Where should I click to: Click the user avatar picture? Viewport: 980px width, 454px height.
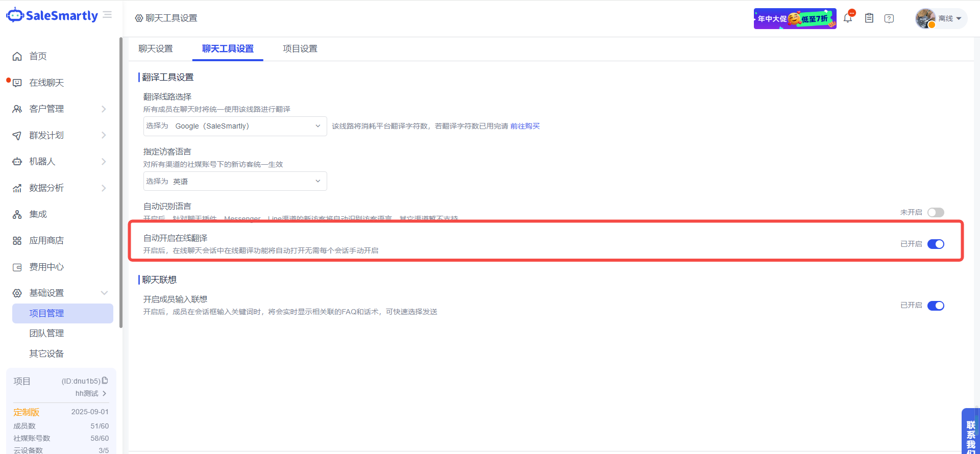point(925,18)
